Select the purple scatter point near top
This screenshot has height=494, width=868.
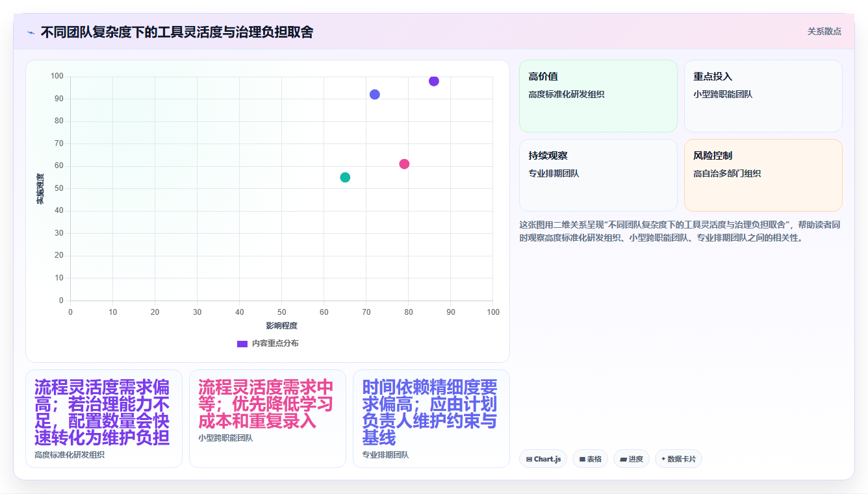pos(434,81)
